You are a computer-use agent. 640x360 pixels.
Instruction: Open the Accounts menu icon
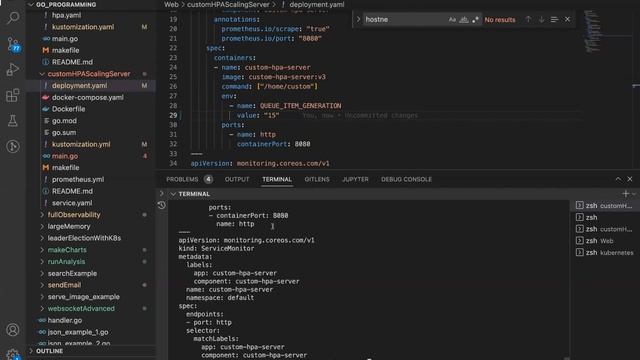(x=13, y=329)
